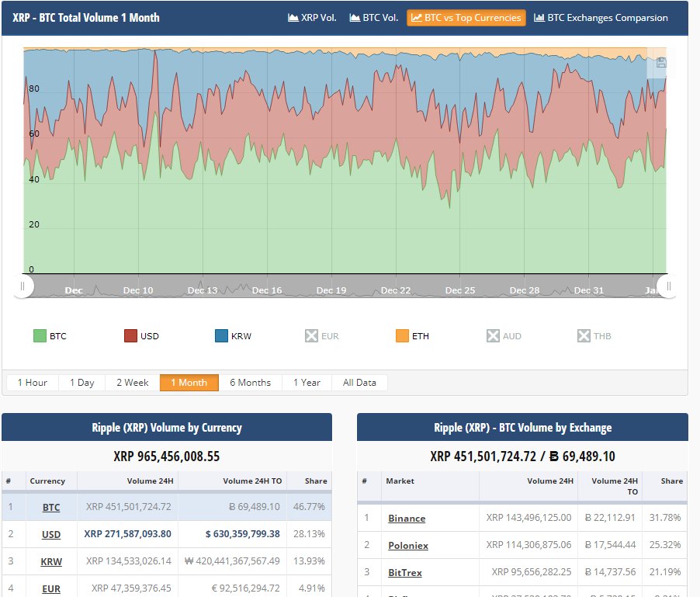Image resolution: width=700 pixels, height=597 pixels.
Task: Switch chart range to 6 Months
Action: pyautogui.click(x=251, y=383)
